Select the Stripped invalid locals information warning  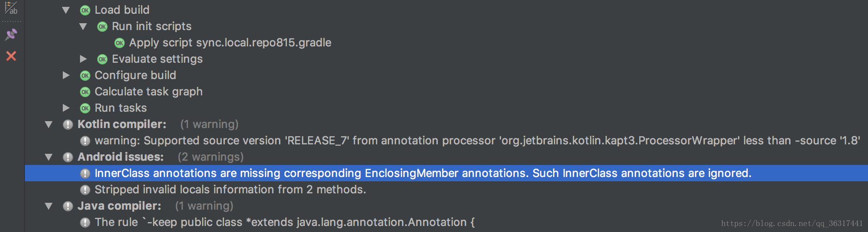click(x=230, y=189)
